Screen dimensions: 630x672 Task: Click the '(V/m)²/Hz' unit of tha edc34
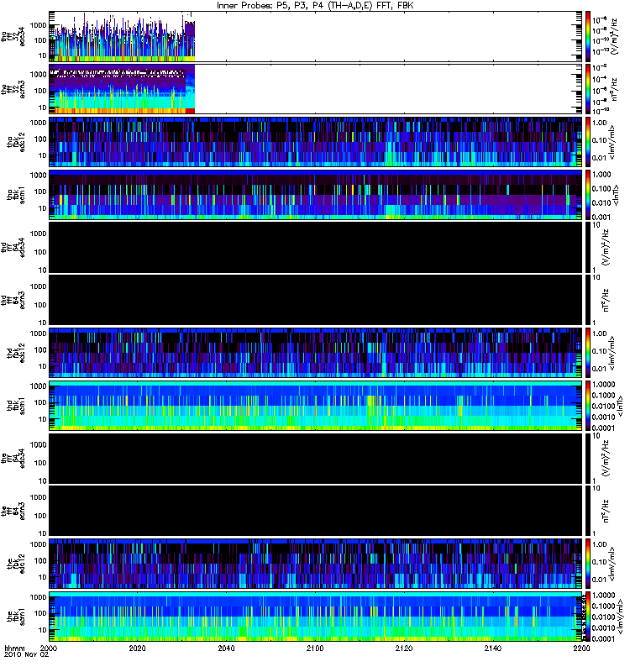point(614,36)
